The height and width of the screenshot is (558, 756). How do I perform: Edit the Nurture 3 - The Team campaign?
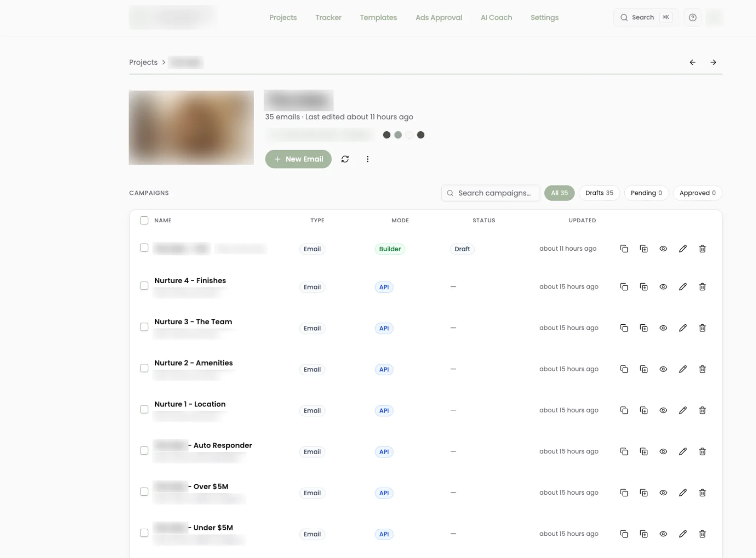pyautogui.click(x=683, y=328)
